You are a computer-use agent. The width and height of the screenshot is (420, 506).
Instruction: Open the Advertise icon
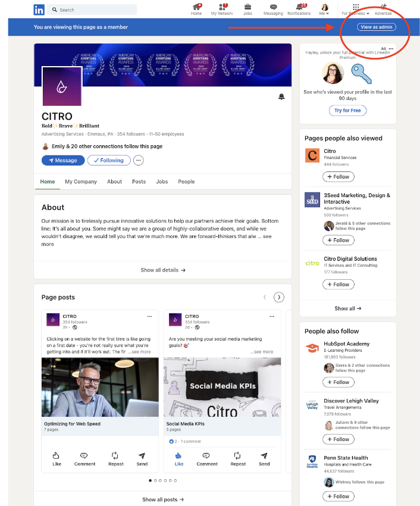(383, 10)
